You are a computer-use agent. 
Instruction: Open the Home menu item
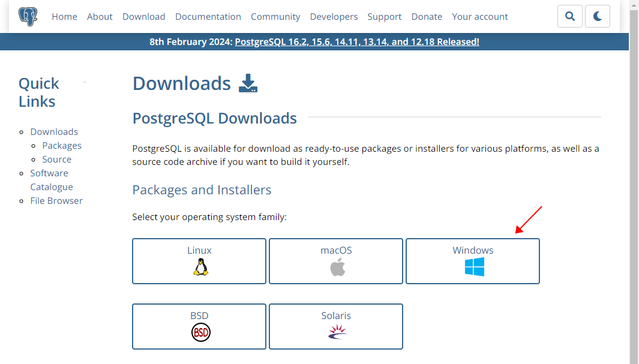tap(64, 17)
